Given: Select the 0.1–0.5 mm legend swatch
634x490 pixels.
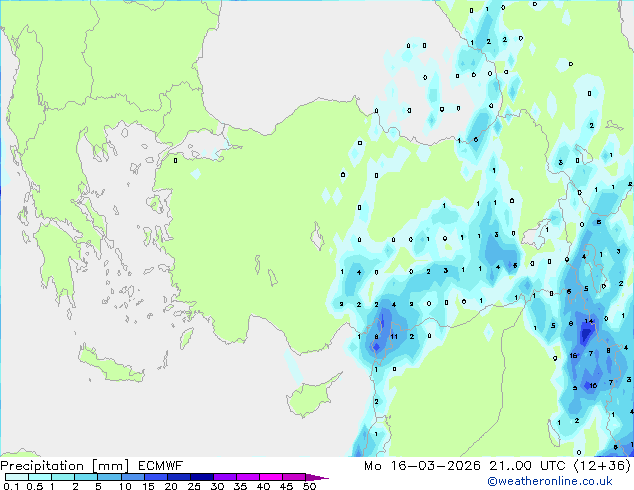Looking at the screenshot, I should pyautogui.click(x=17, y=477).
